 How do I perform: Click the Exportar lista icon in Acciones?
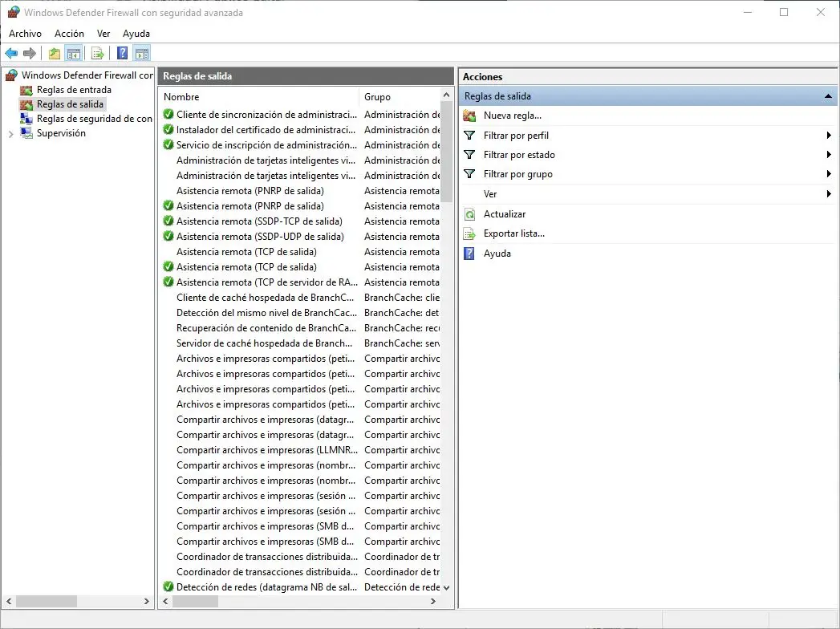[x=470, y=233]
